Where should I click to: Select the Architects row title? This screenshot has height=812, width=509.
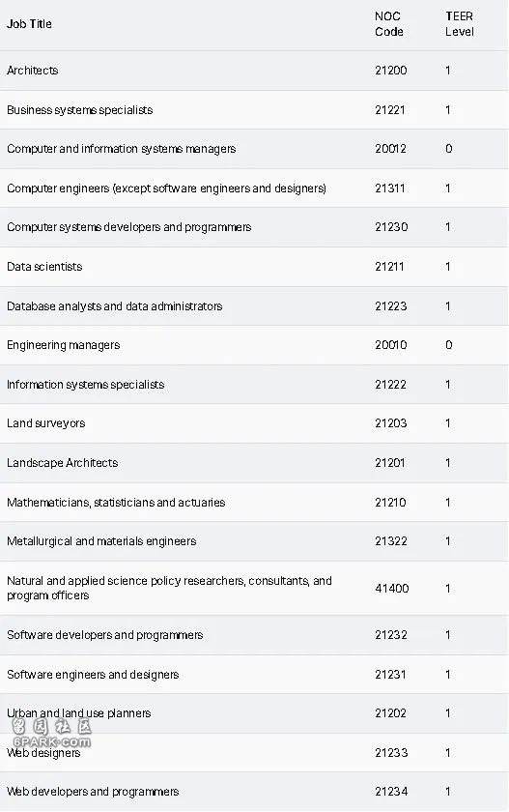32,71
